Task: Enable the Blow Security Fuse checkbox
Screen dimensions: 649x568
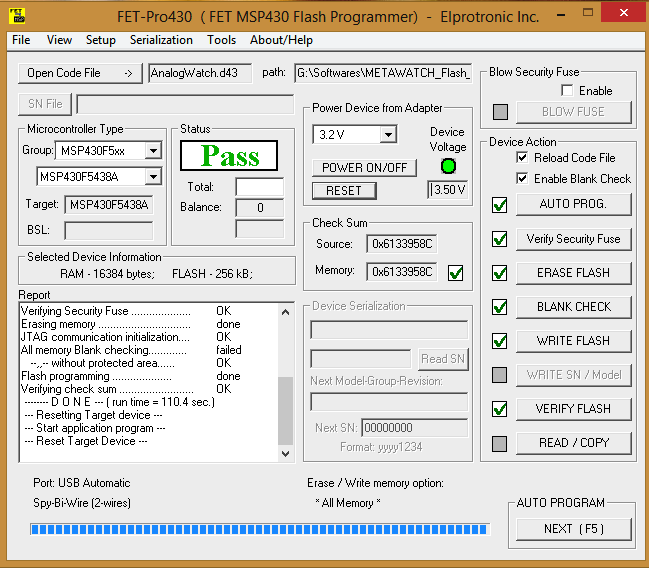Action: tap(567, 90)
